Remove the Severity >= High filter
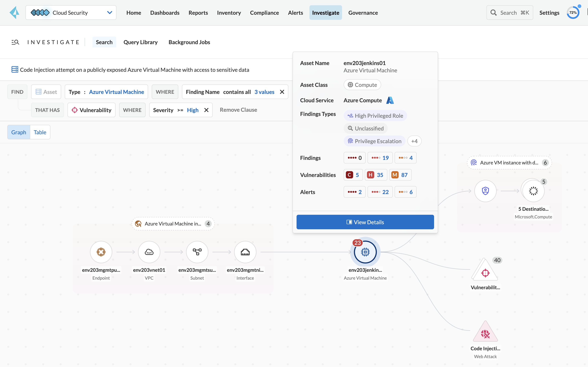Viewport: 588px width, 367px height. click(x=206, y=110)
